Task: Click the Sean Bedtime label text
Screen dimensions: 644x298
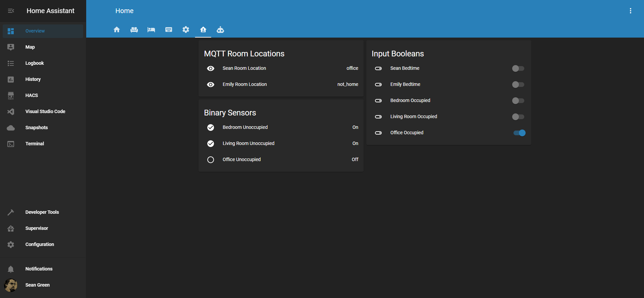Action: 405,68
